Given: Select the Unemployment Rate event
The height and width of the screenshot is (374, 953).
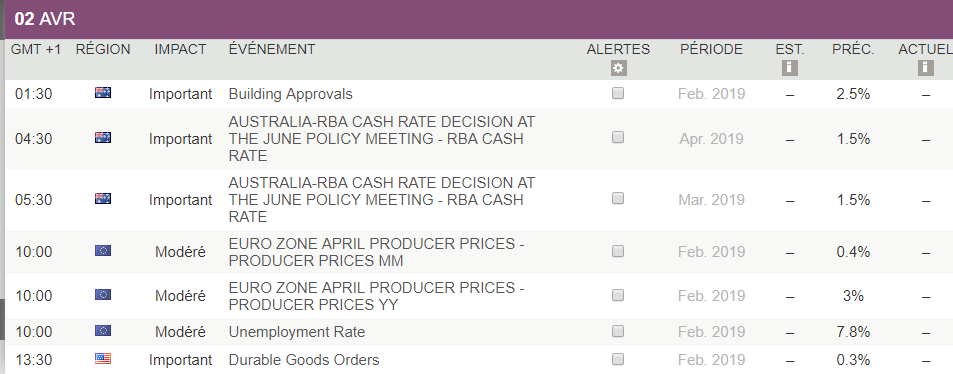Looking at the screenshot, I should click(x=297, y=332).
